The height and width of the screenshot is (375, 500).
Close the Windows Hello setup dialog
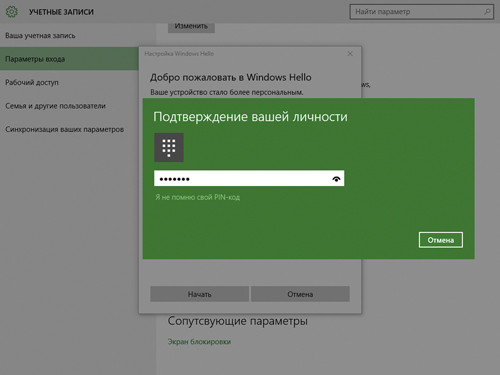tap(350, 53)
